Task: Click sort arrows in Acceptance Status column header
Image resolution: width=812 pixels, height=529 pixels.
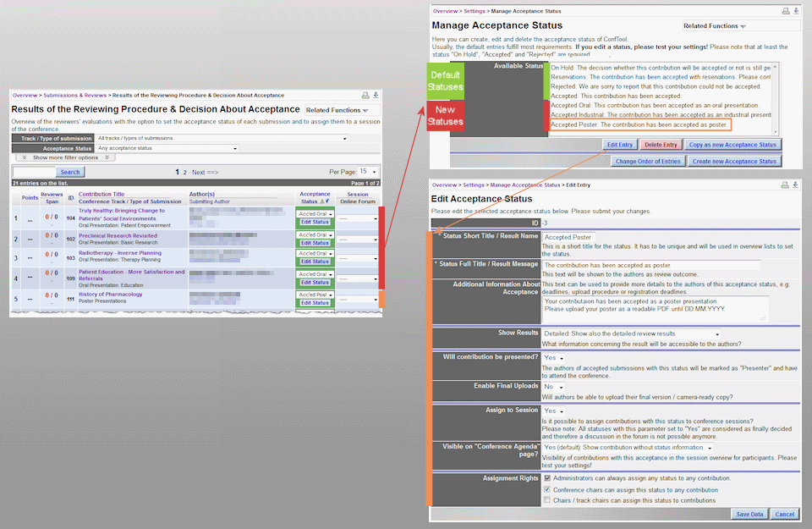Action: click(x=325, y=201)
